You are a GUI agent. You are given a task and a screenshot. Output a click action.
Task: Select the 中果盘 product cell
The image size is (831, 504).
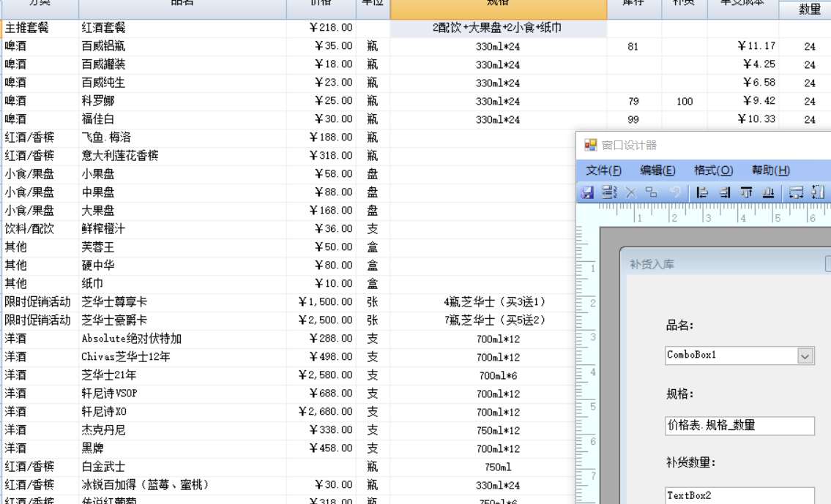point(183,192)
